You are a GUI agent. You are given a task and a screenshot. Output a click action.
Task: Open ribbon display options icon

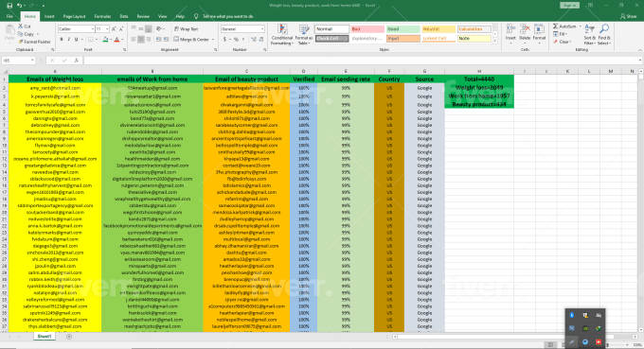click(x=590, y=6)
